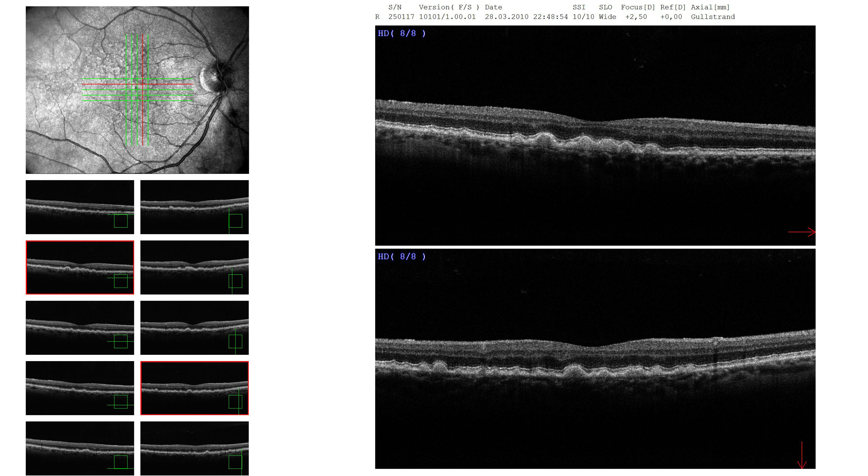This screenshot has height=476, width=868.
Task: Click the "Date" header label
Action: (493, 7)
